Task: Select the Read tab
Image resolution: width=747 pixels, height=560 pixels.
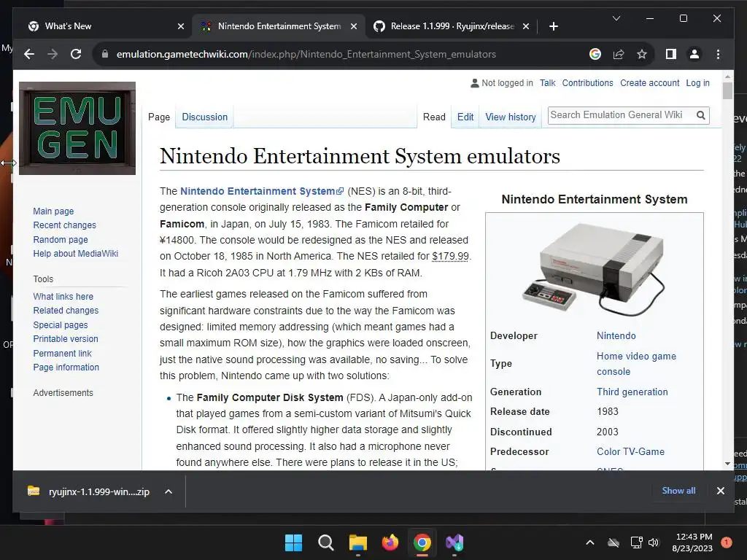Action: (x=434, y=117)
